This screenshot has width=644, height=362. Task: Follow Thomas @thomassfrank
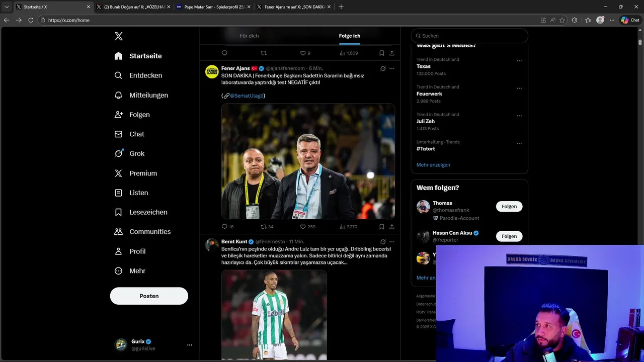pyautogui.click(x=509, y=207)
